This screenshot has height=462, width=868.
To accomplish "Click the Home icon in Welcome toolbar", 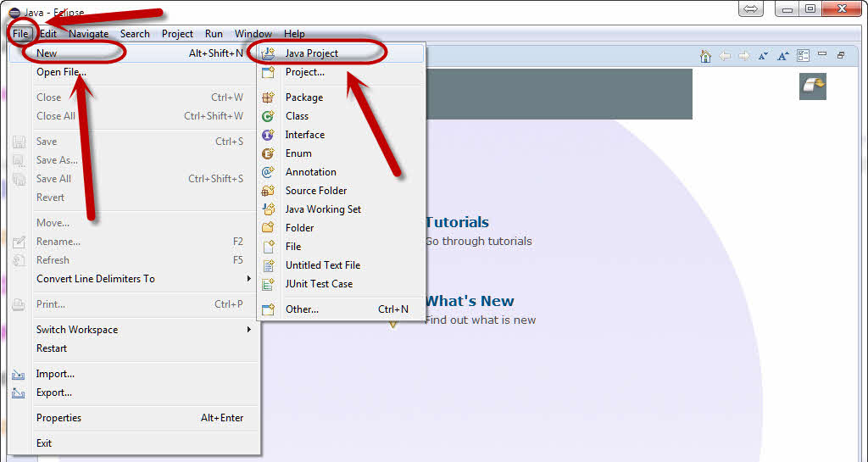I will point(705,56).
